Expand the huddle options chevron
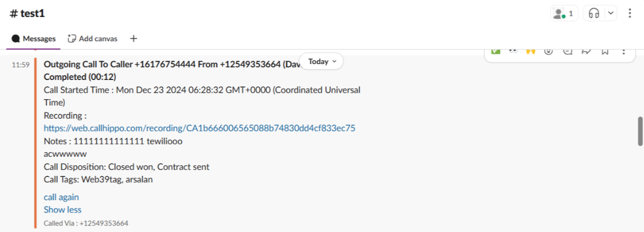The height and width of the screenshot is (232, 644). 611,13
